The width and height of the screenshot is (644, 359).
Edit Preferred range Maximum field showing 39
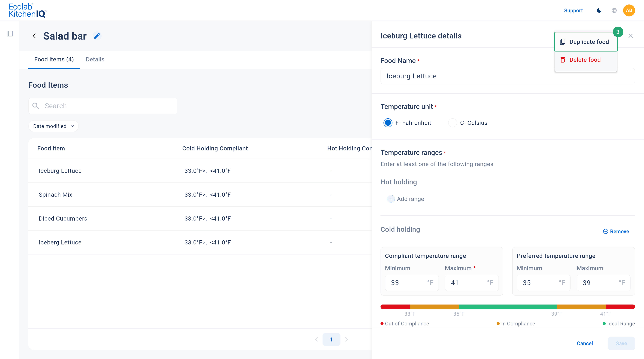(x=603, y=283)
